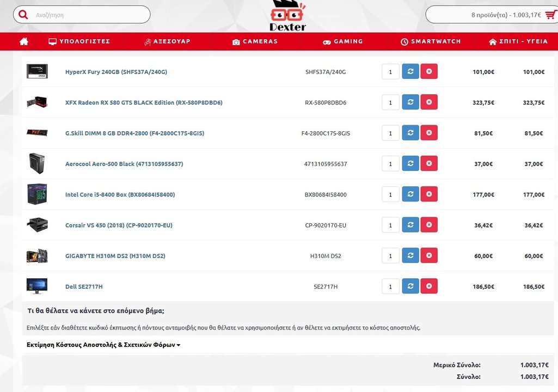558x392 pixels.
Task: Click model code F4-2800C17S-8GIS
Action: [326, 133]
